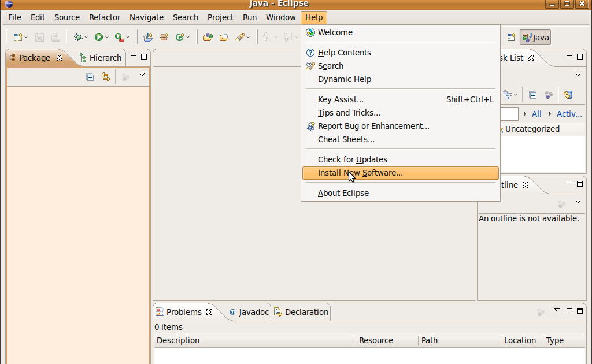The image size is (592, 364).
Task: Choose Help Contents in Help menu
Action: click(401, 53)
